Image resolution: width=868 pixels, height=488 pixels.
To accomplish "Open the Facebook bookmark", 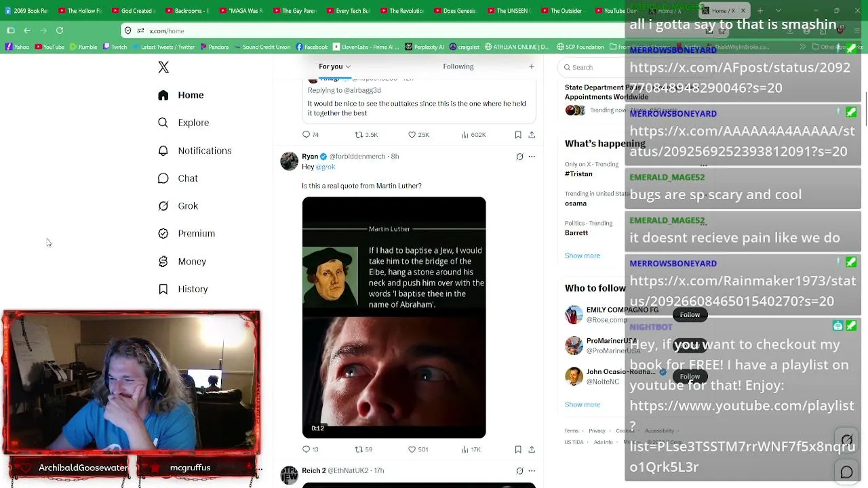I will pyautogui.click(x=311, y=47).
